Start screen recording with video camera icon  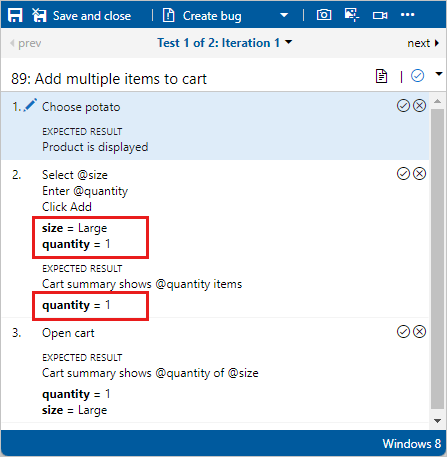(380, 15)
